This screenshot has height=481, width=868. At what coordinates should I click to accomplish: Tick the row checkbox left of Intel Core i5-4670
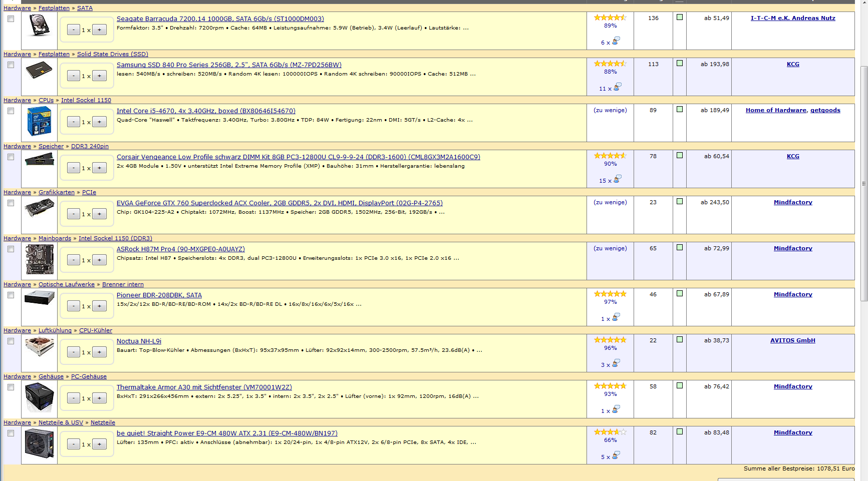click(11, 111)
